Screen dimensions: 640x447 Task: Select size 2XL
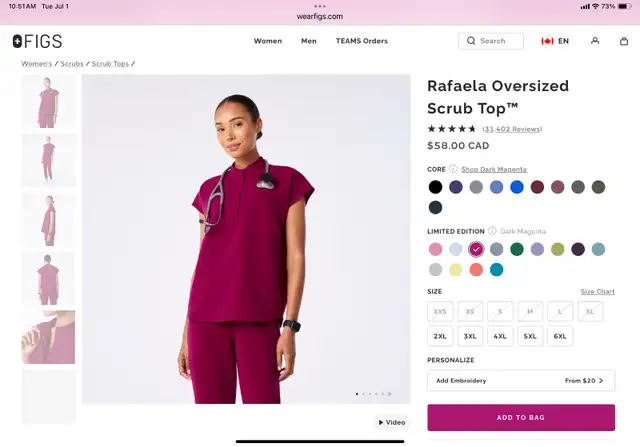point(440,336)
